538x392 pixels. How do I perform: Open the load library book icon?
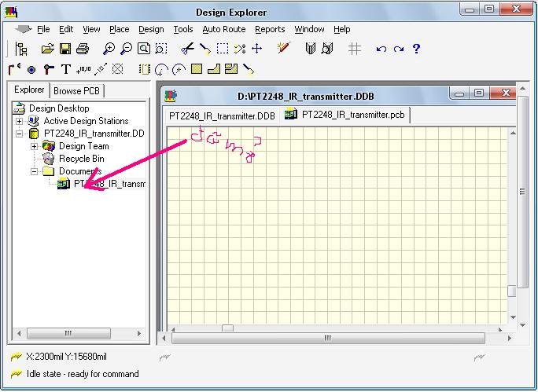click(310, 49)
